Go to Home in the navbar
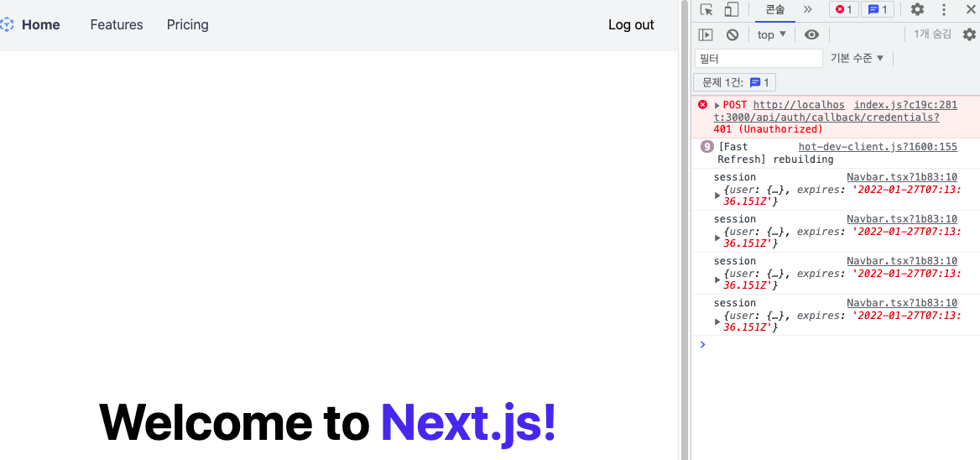This screenshot has width=980, height=460. tap(40, 25)
